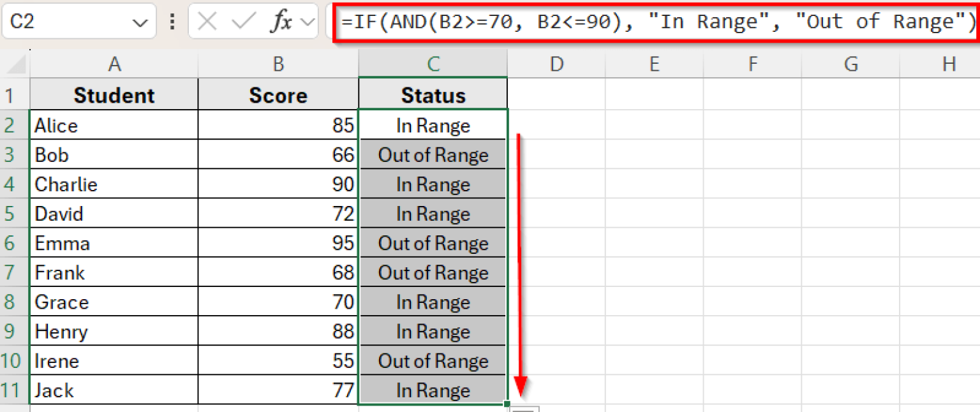
Task: Click the fill handle at cell C11
Action: 507,404
